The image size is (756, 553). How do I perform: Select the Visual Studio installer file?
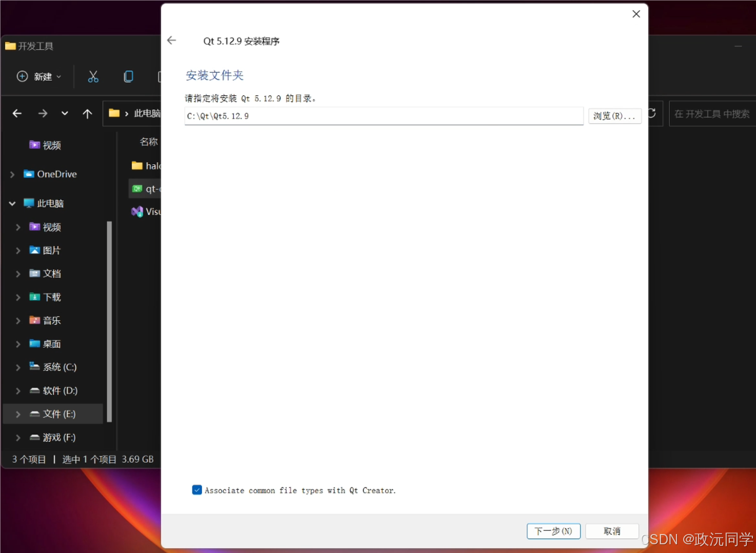(146, 211)
